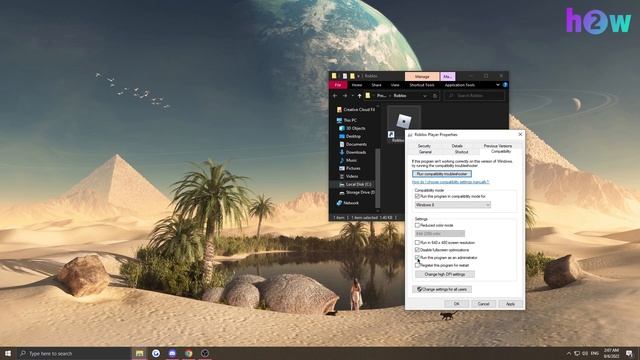Toggle run in compatibility mode checkbox
The image size is (640, 360).
tap(417, 196)
